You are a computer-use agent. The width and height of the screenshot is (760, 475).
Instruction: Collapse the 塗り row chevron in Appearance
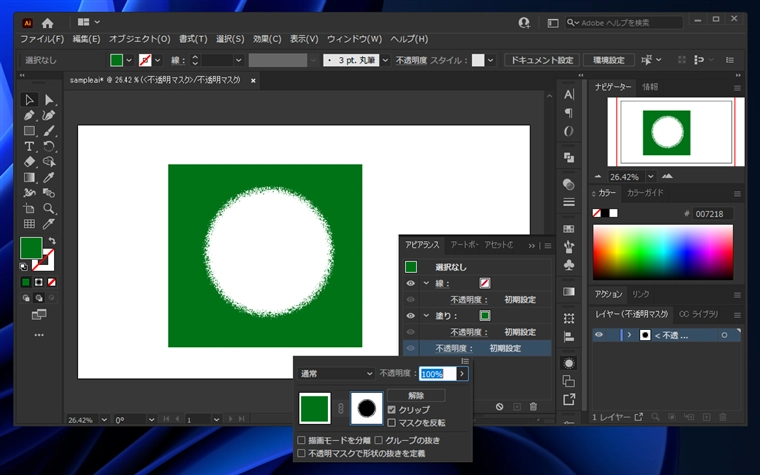pyautogui.click(x=426, y=316)
